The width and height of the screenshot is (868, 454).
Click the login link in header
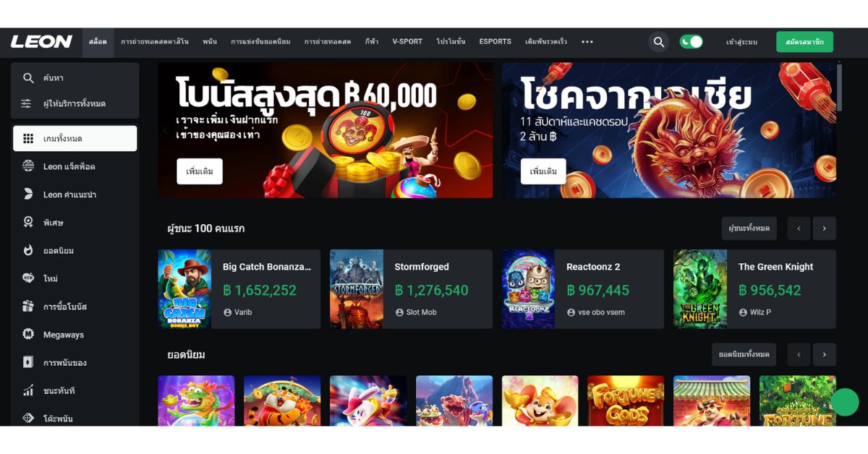(741, 42)
